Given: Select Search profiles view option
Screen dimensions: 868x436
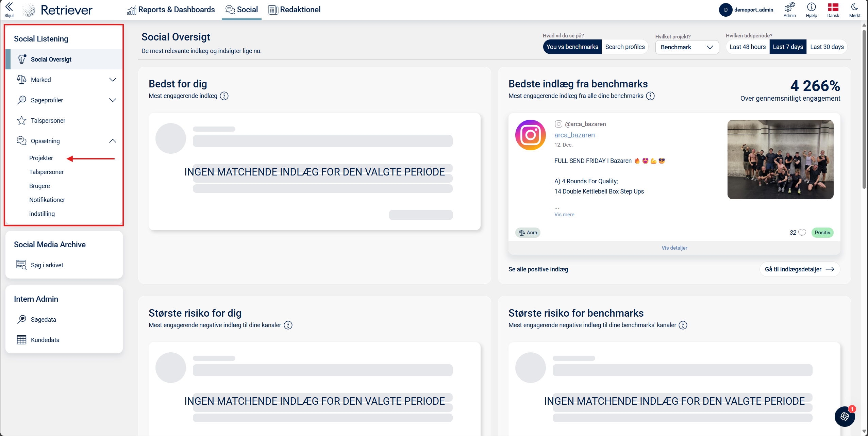Looking at the screenshot, I should pos(625,47).
